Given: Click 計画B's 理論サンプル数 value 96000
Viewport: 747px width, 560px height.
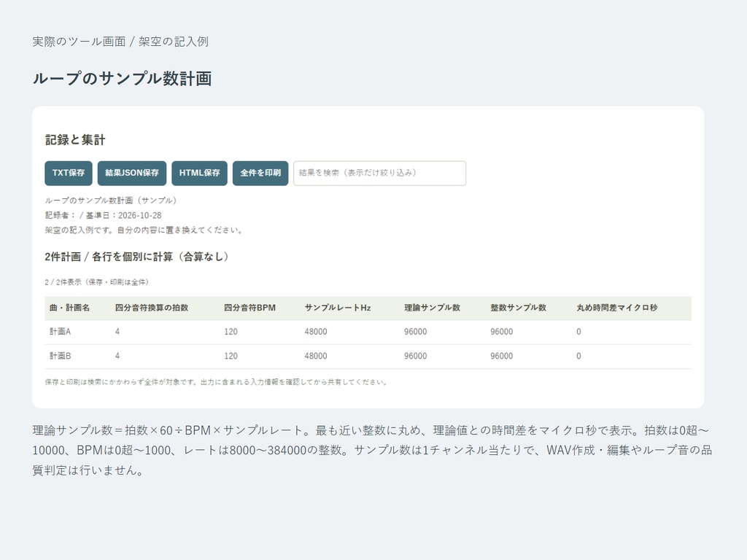Looking at the screenshot, I should [x=415, y=356].
